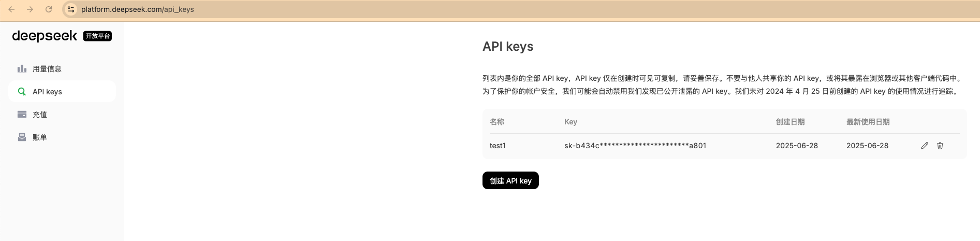Click the browser back arrow

point(11,9)
